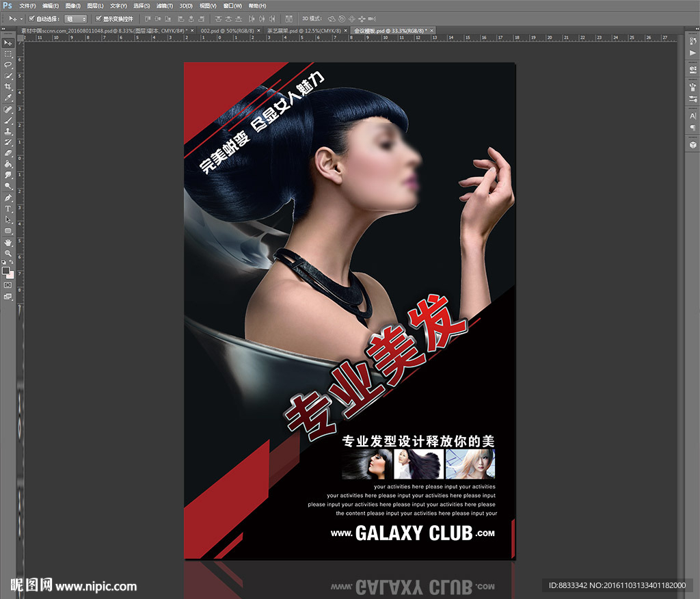Open the Move tool preset picker arrow
Screen dimensions: 700x599
coord(21,18)
